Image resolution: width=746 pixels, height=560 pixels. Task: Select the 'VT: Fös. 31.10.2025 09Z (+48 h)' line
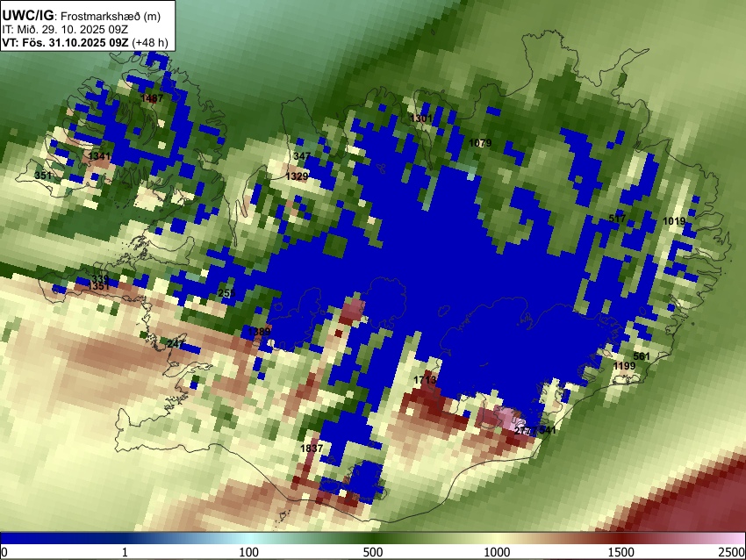coord(85,42)
